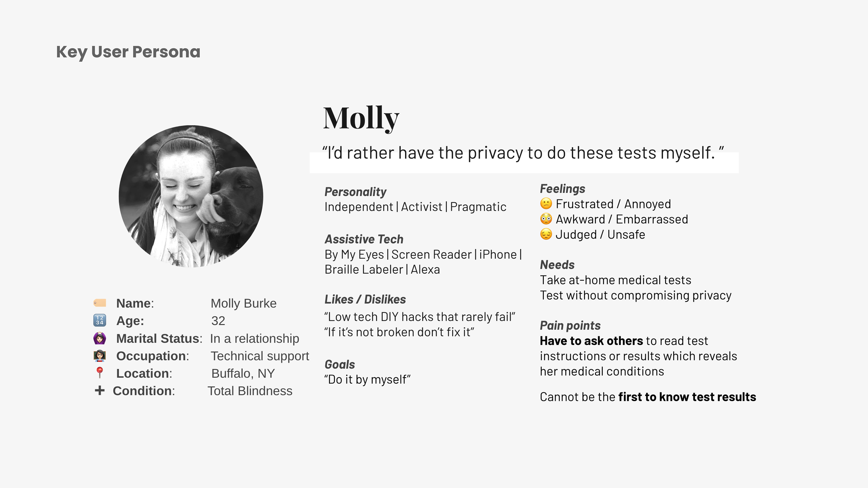
Task: Click the Assistive Tech heading
Action: coord(364,239)
